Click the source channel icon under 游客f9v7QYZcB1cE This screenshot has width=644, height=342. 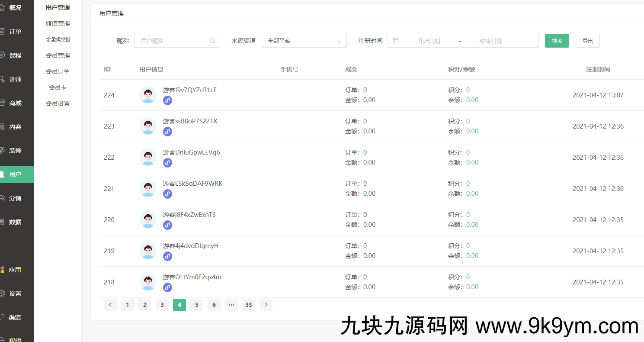click(167, 100)
